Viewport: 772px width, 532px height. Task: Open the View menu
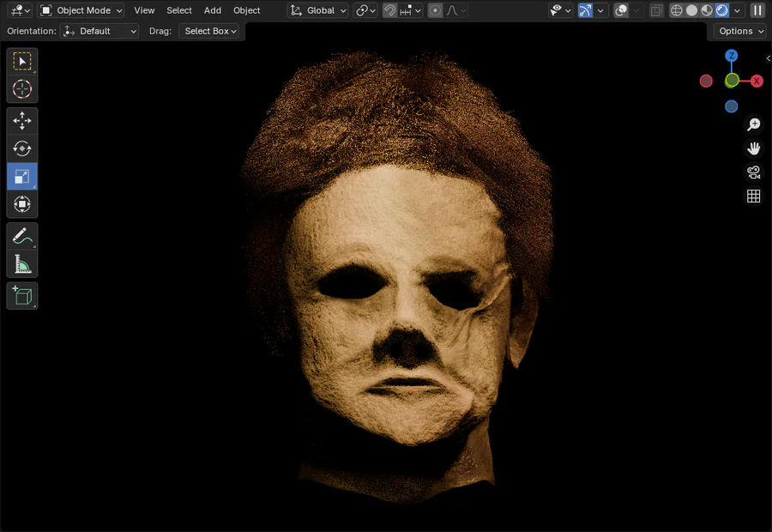point(144,10)
